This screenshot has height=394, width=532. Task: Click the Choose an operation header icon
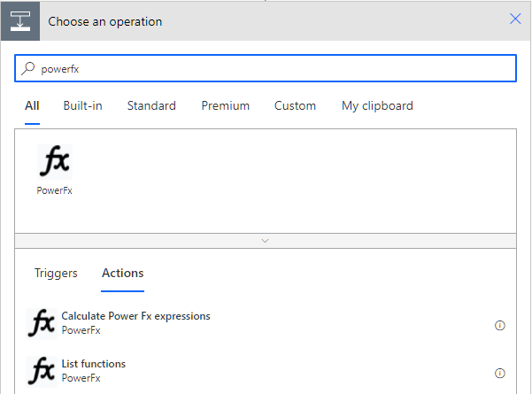click(20, 21)
